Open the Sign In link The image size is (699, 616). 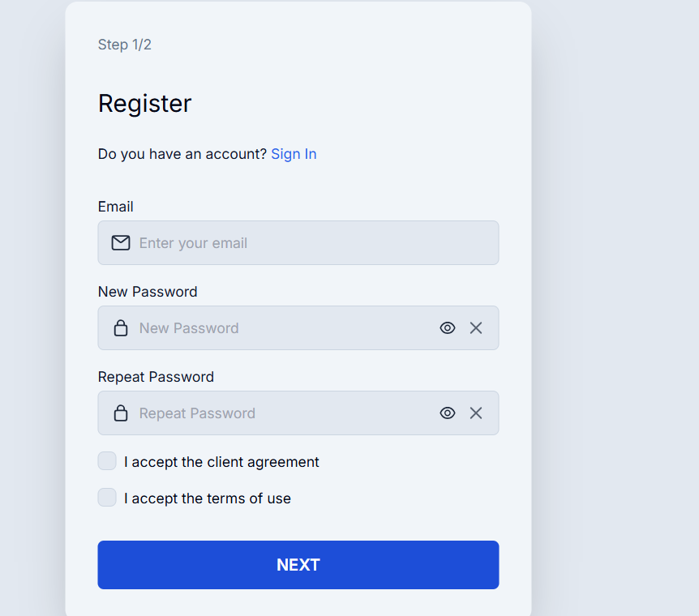(294, 154)
